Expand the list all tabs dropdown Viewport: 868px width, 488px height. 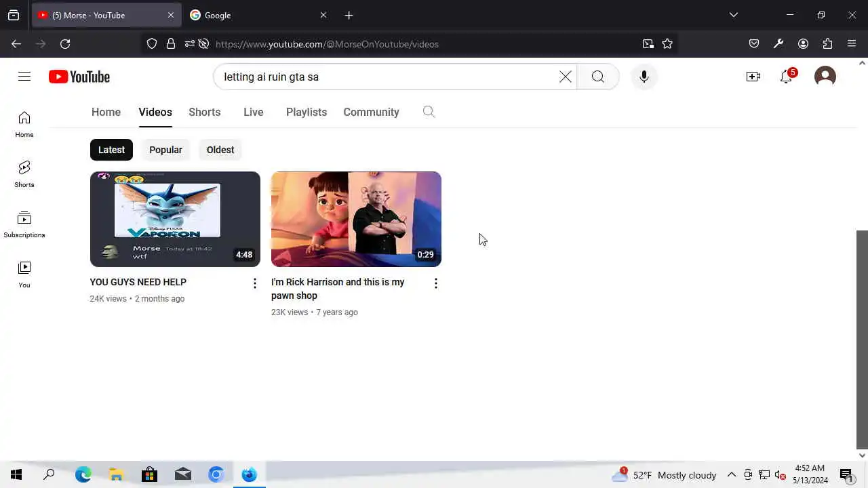pyautogui.click(x=733, y=15)
